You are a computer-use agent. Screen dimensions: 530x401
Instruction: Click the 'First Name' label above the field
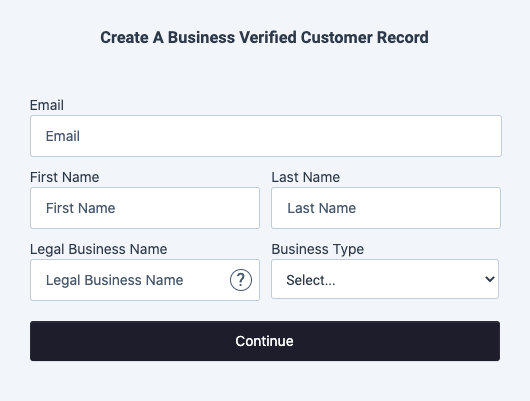(x=65, y=177)
